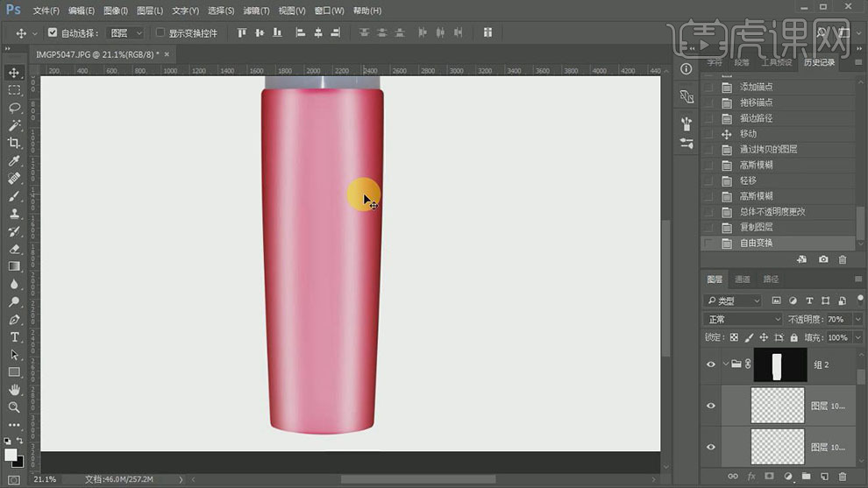Enable the 显示变换控件 checkbox

tap(160, 33)
